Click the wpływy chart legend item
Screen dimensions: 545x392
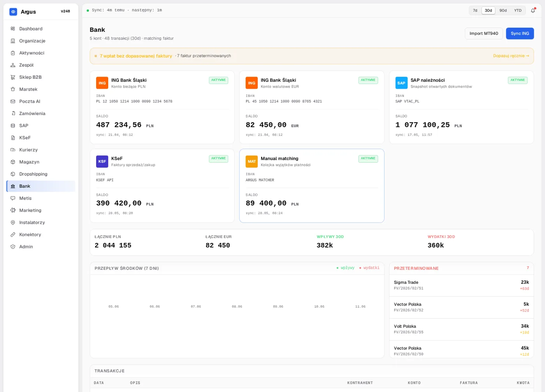coord(345,268)
